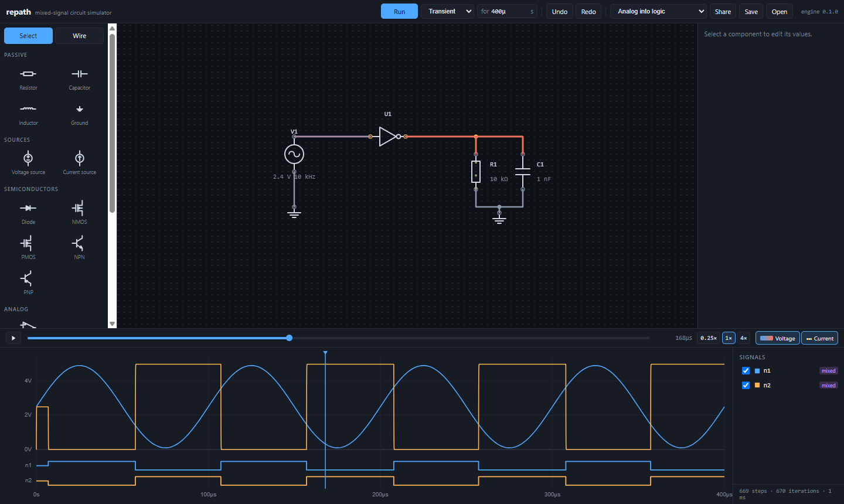
Task: Start waveform playback with play button
Action: tap(13, 338)
